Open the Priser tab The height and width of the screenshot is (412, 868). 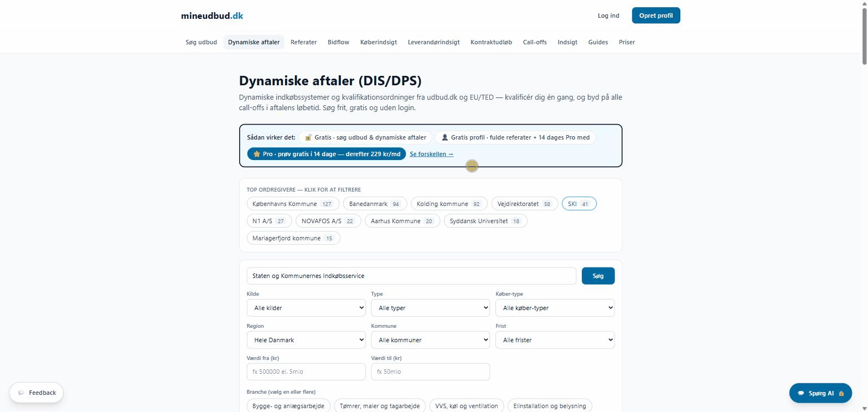(x=627, y=42)
